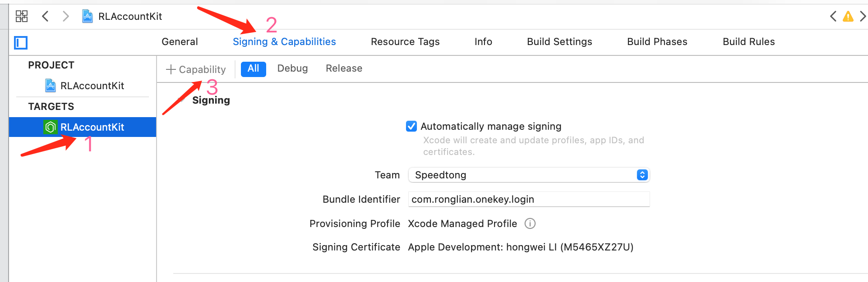Click the Provisioning Profile info icon

[530, 223]
